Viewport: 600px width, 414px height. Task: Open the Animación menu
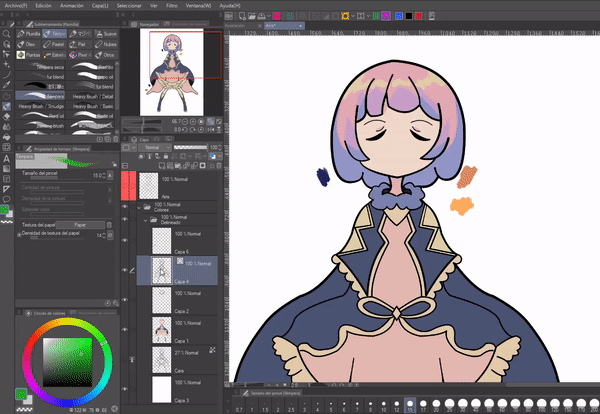coord(72,6)
